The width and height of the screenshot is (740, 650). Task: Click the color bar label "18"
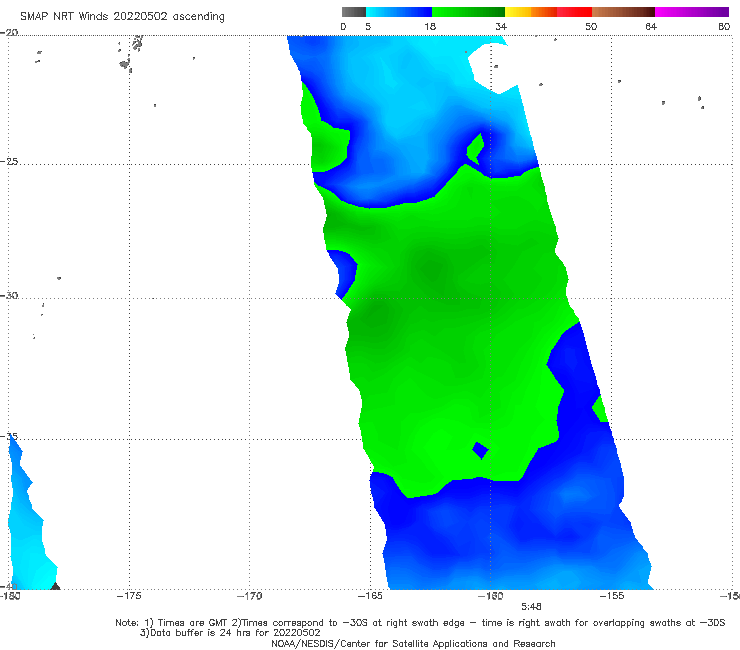pos(430,27)
